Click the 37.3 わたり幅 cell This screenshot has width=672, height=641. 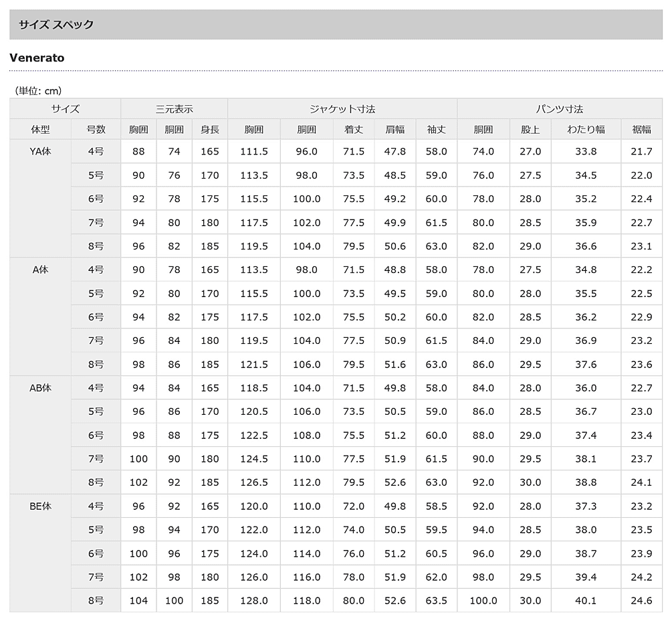click(x=586, y=507)
